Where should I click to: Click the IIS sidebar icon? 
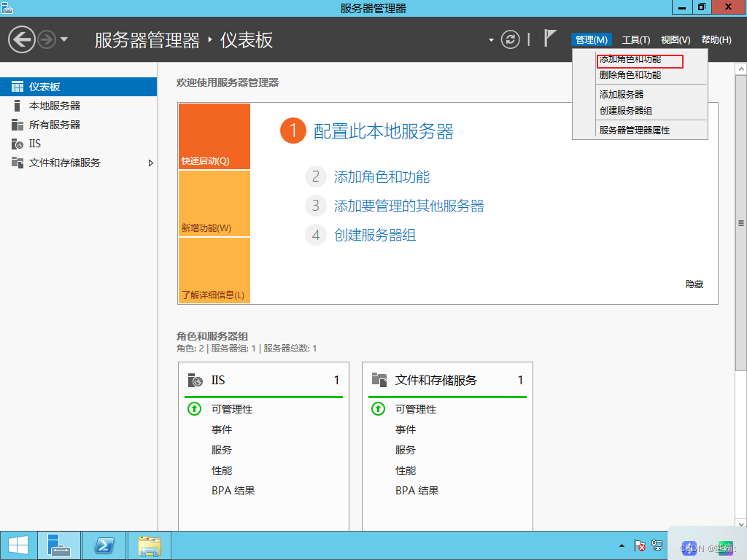[18, 144]
